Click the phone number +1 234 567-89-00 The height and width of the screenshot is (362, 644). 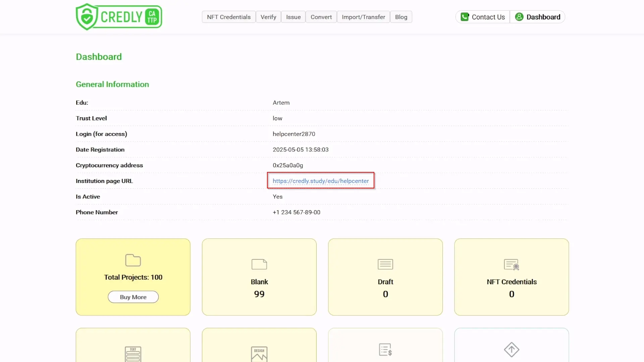[297, 212]
